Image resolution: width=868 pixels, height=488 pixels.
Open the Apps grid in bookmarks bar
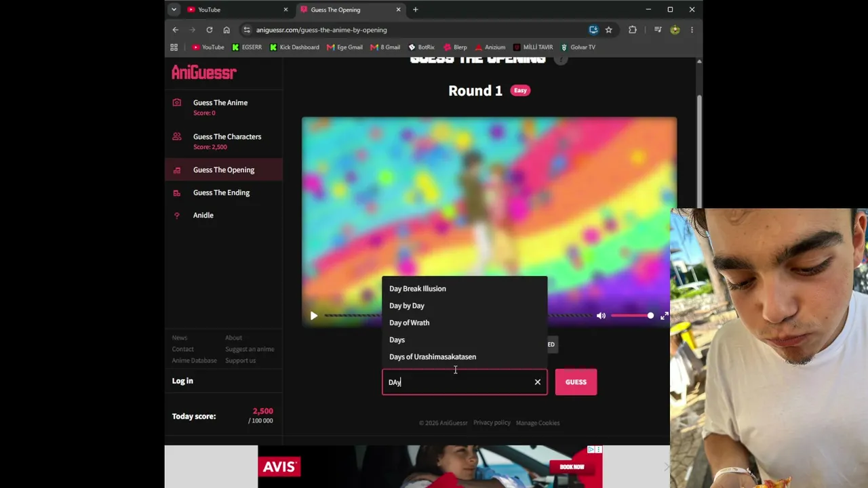click(174, 47)
